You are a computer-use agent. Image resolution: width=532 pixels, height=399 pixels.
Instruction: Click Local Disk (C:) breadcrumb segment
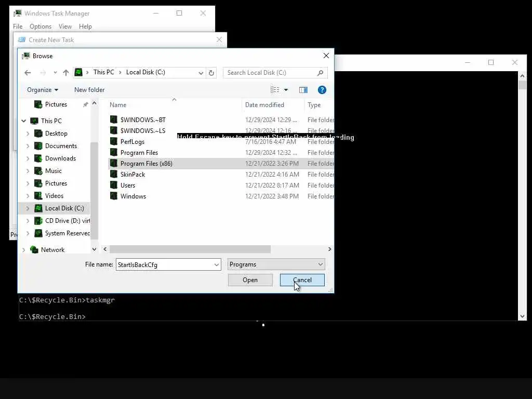(145, 72)
